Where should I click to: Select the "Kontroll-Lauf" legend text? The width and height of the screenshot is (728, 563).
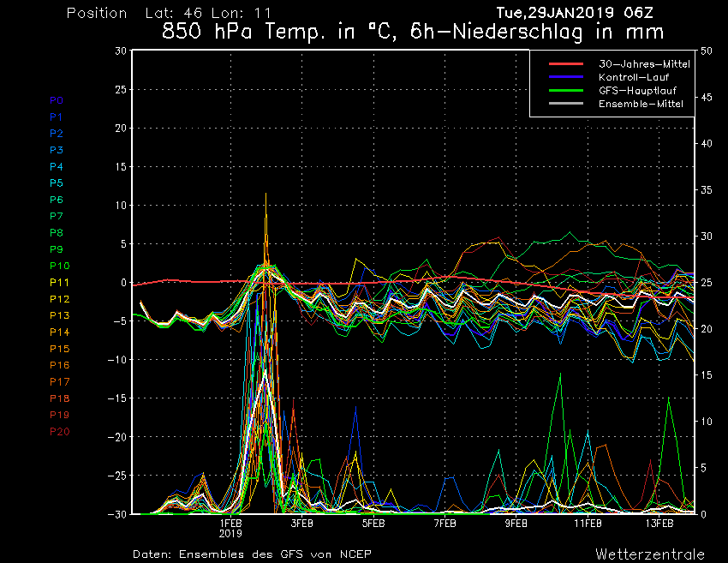point(634,77)
